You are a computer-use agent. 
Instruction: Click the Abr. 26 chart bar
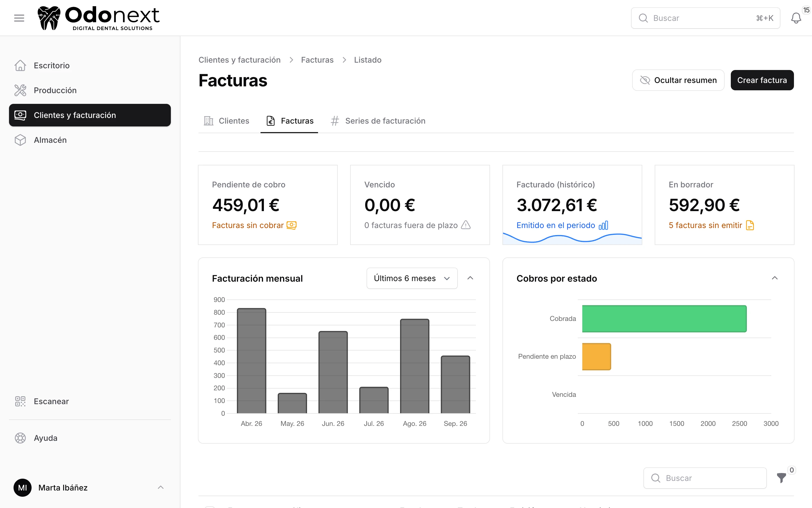(x=252, y=361)
